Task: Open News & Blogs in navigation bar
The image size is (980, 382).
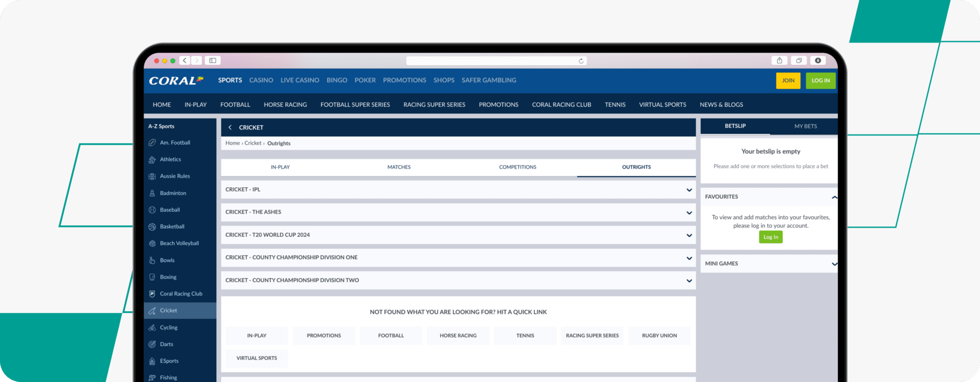Action: coord(721,104)
